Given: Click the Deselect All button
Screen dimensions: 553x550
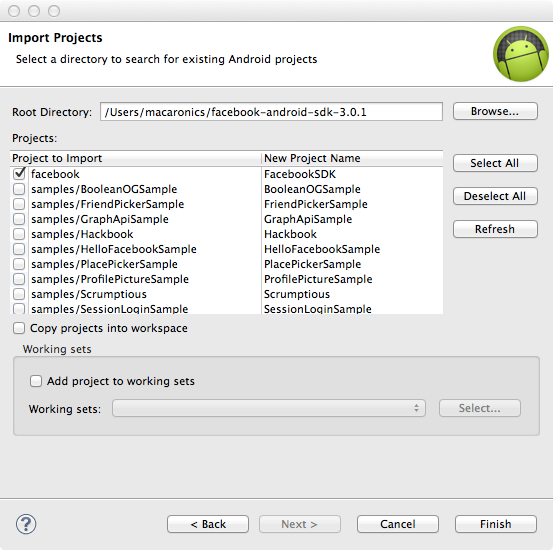Looking at the screenshot, I should (x=495, y=196).
